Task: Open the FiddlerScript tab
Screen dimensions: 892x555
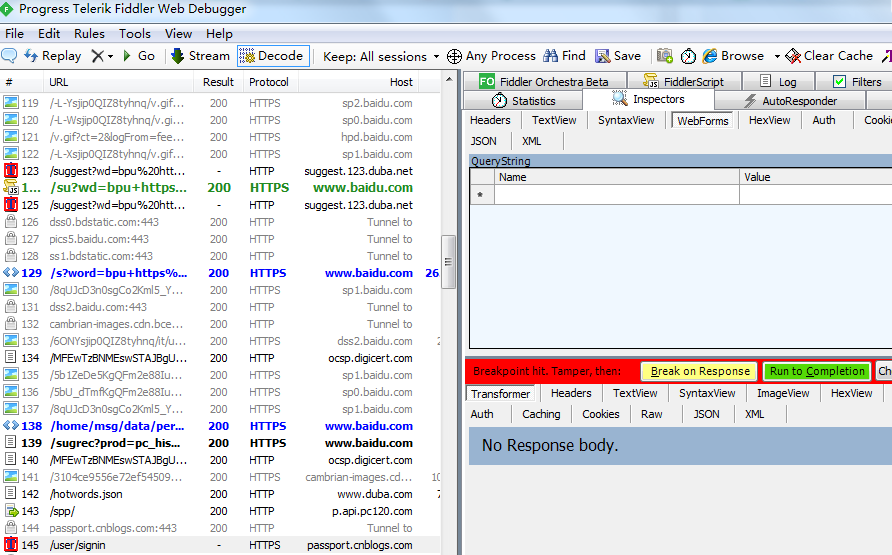Action: point(684,81)
